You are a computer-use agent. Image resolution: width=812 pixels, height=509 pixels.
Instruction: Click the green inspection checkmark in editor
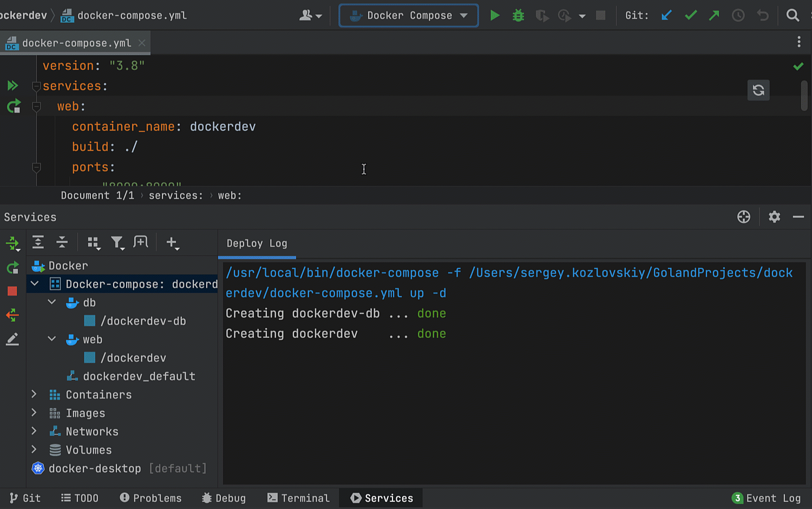[798, 66]
